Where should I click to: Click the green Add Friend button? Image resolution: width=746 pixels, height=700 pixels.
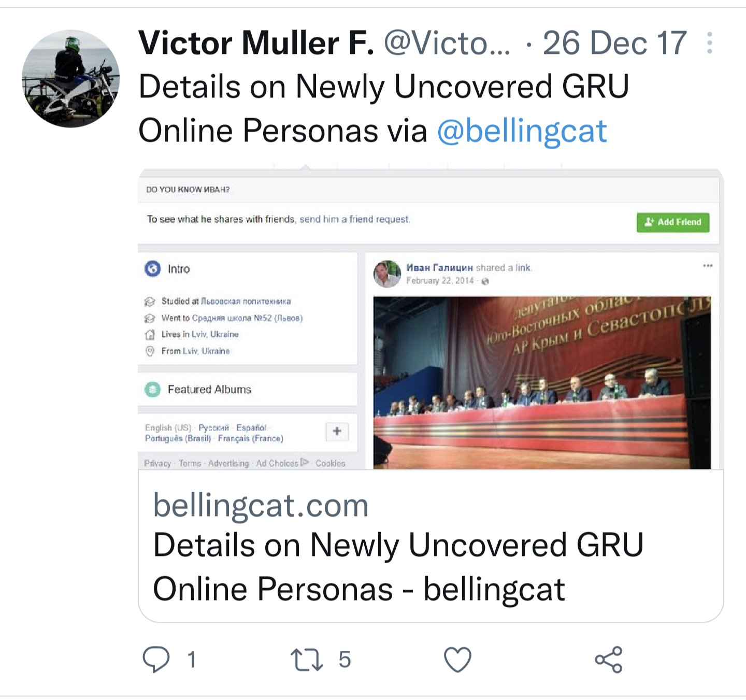click(x=673, y=222)
